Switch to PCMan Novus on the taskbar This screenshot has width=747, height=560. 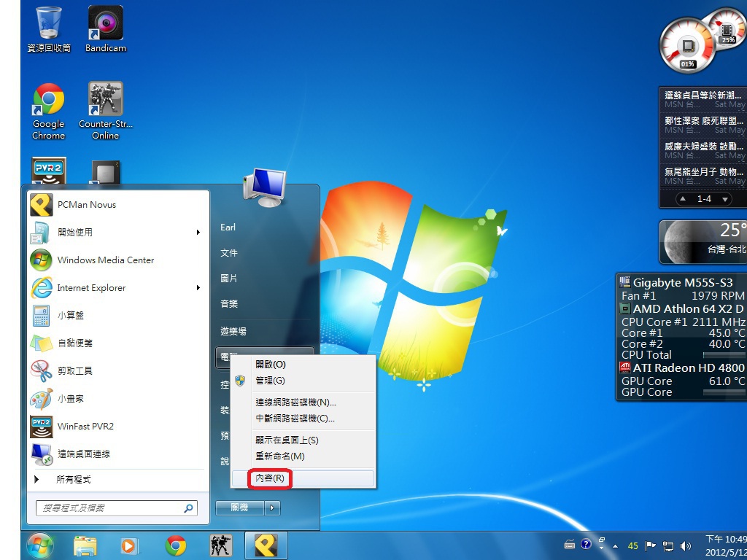pos(266,545)
